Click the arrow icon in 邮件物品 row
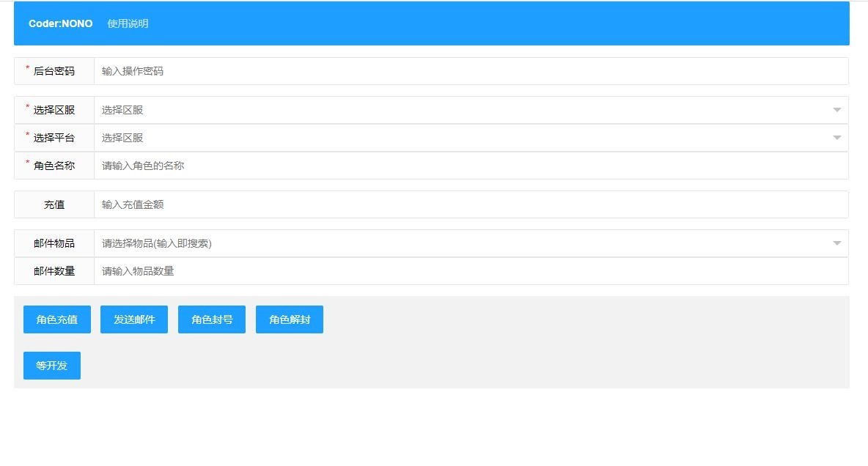Image resolution: width=868 pixels, height=466 pixels. pos(836,243)
